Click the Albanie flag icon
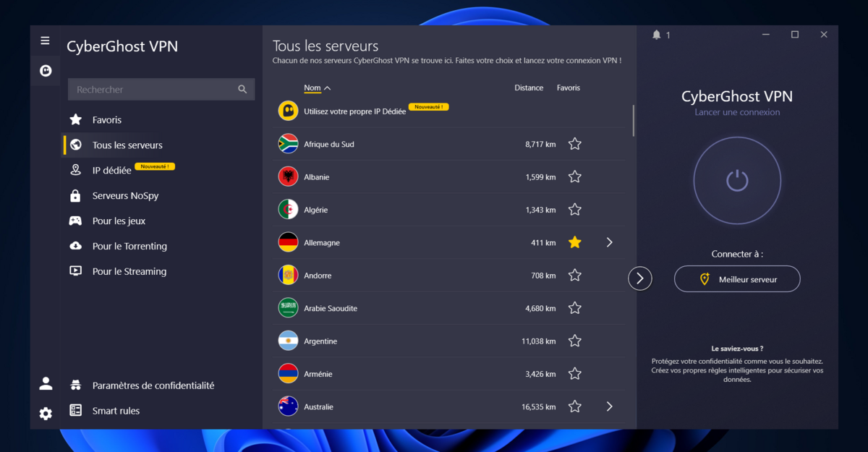The width and height of the screenshot is (868, 452). point(288,176)
